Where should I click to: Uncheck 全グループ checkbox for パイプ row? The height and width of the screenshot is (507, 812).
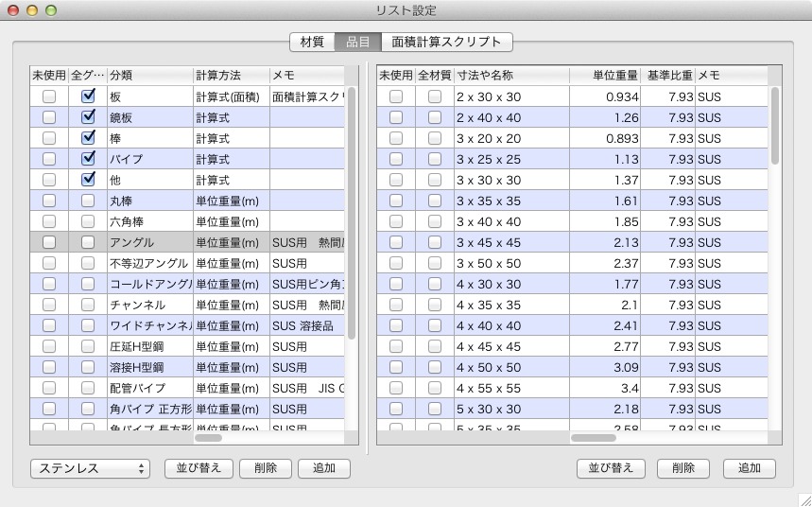coord(88,159)
